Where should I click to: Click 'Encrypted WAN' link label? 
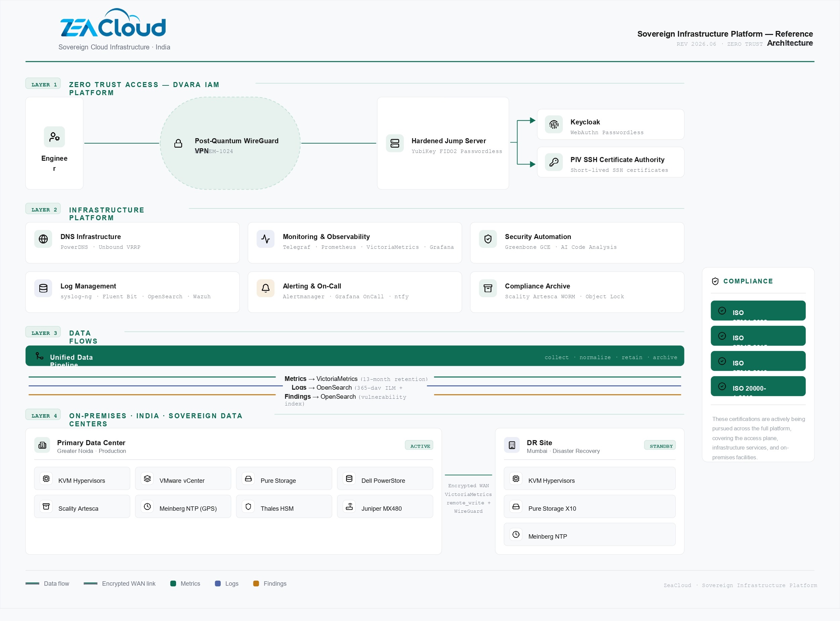468,486
